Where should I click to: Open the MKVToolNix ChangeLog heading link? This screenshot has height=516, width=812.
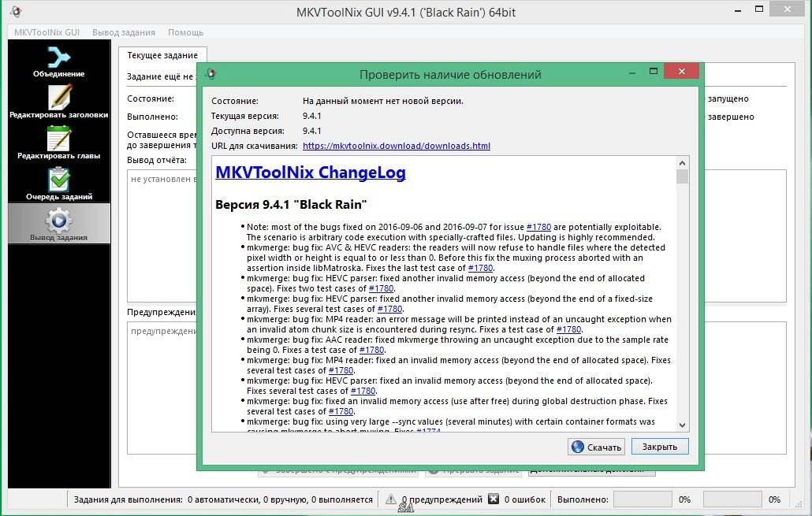pos(310,173)
